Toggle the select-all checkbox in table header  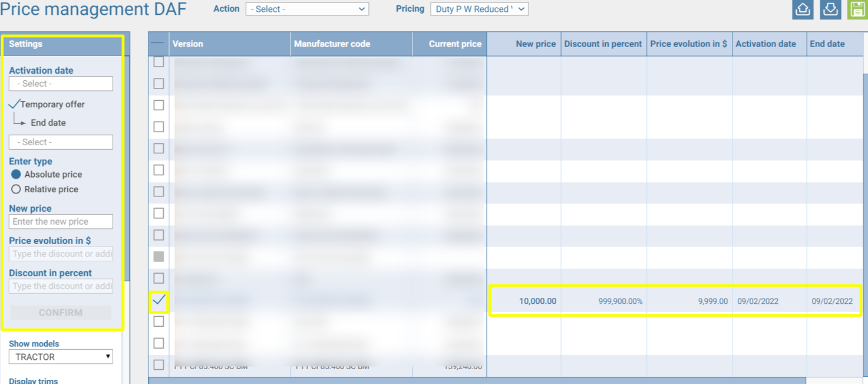click(x=158, y=44)
